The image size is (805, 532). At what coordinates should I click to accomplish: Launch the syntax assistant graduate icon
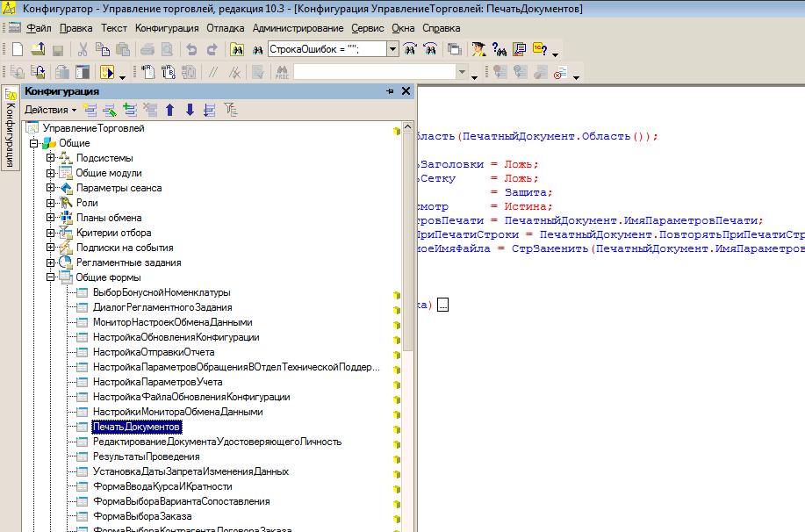(478, 49)
